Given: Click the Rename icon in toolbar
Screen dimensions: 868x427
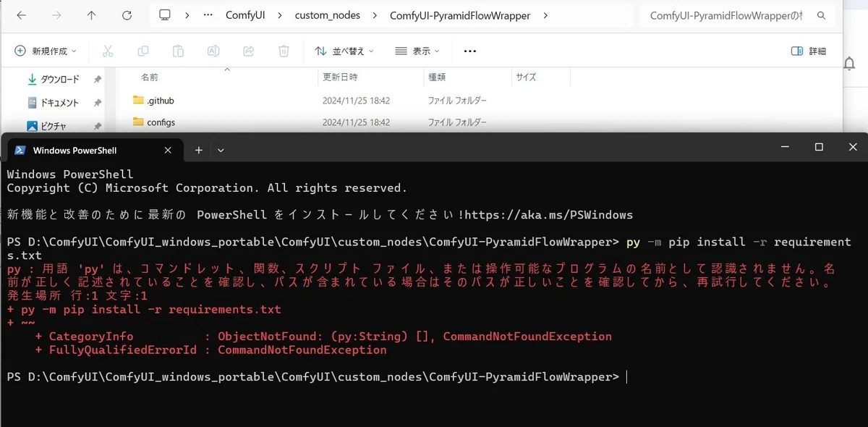Looking at the screenshot, I should [x=213, y=51].
